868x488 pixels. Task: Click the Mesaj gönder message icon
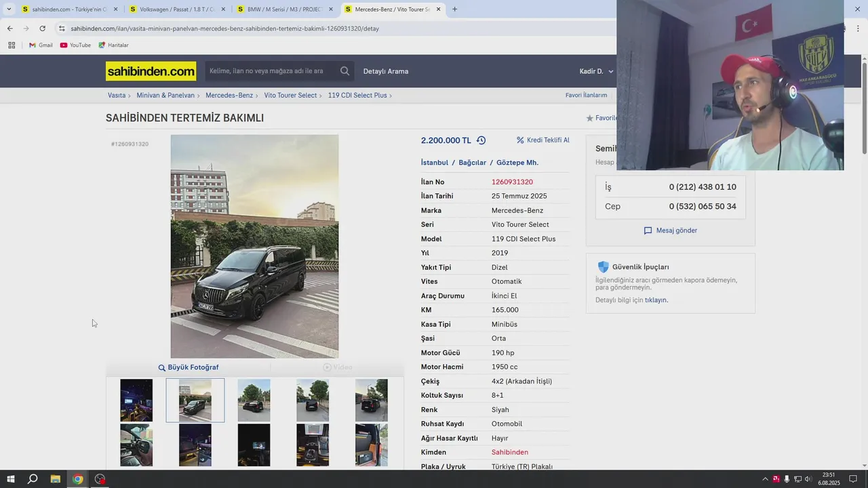[x=648, y=230]
